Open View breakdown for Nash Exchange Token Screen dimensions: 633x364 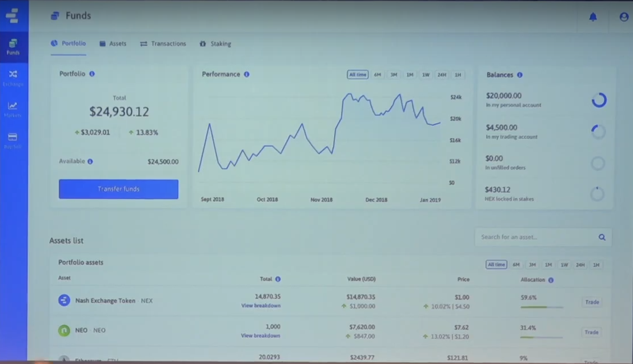coord(261,306)
